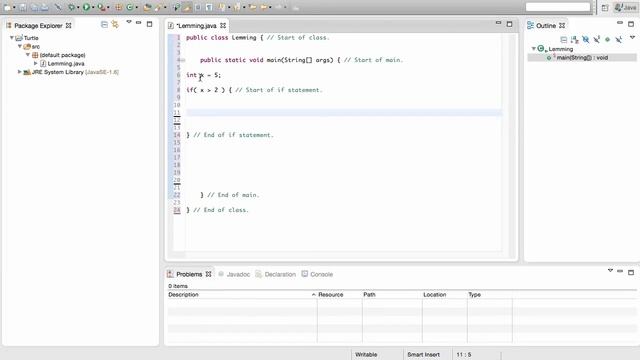Go to Next Annotation icon

222,7
